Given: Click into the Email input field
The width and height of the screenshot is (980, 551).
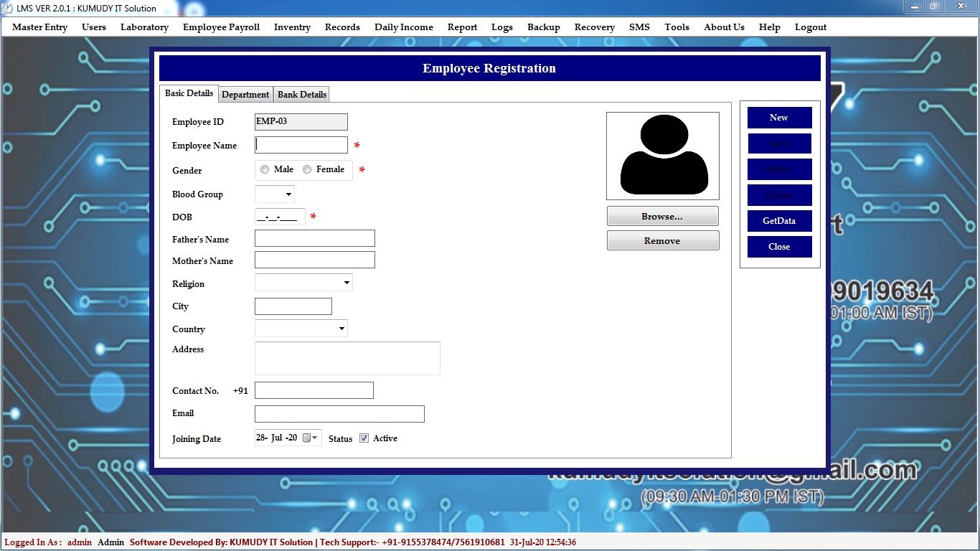Looking at the screenshot, I should 339,414.
